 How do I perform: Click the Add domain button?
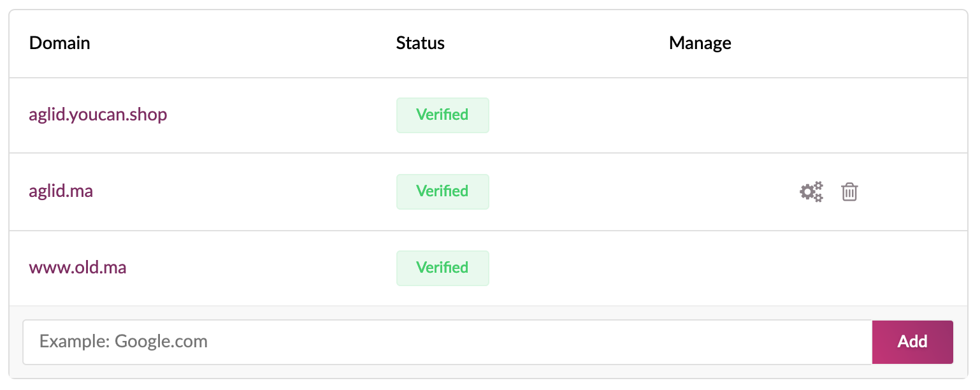click(x=912, y=342)
